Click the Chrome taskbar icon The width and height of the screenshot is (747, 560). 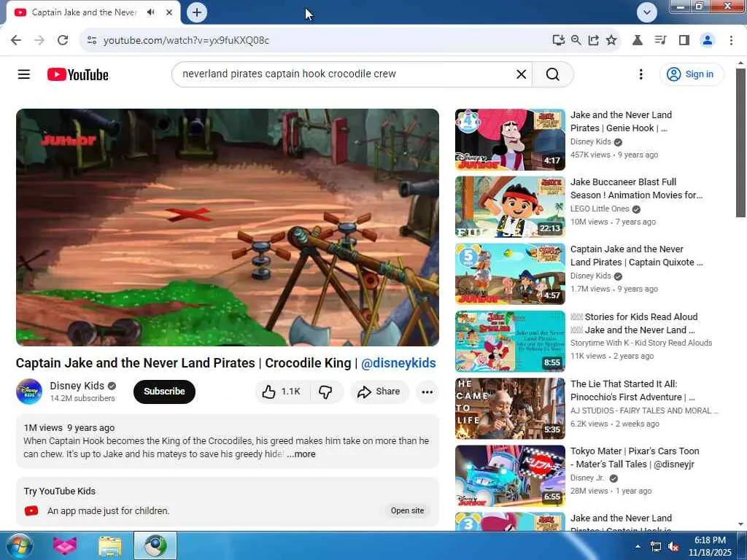click(x=155, y=545)
